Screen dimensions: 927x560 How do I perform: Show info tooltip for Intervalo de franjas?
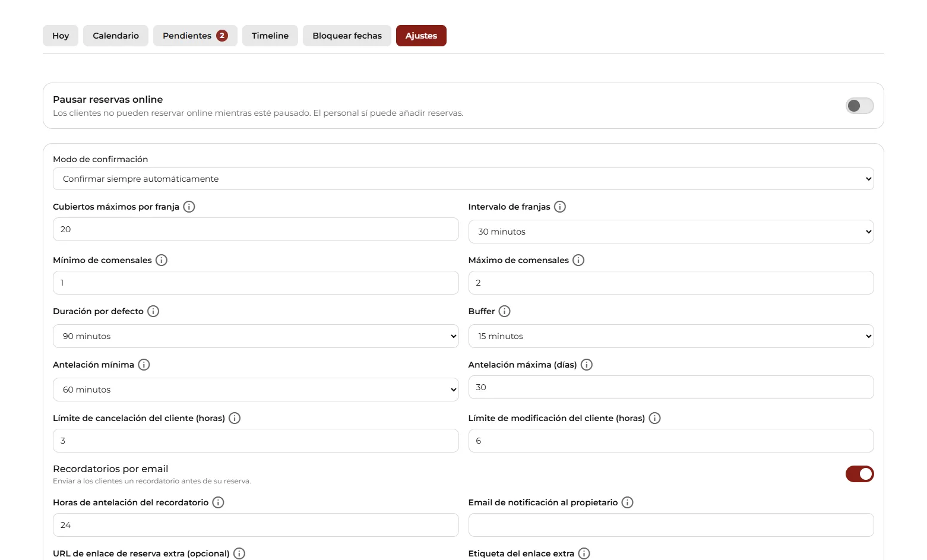tap(560, 207)
